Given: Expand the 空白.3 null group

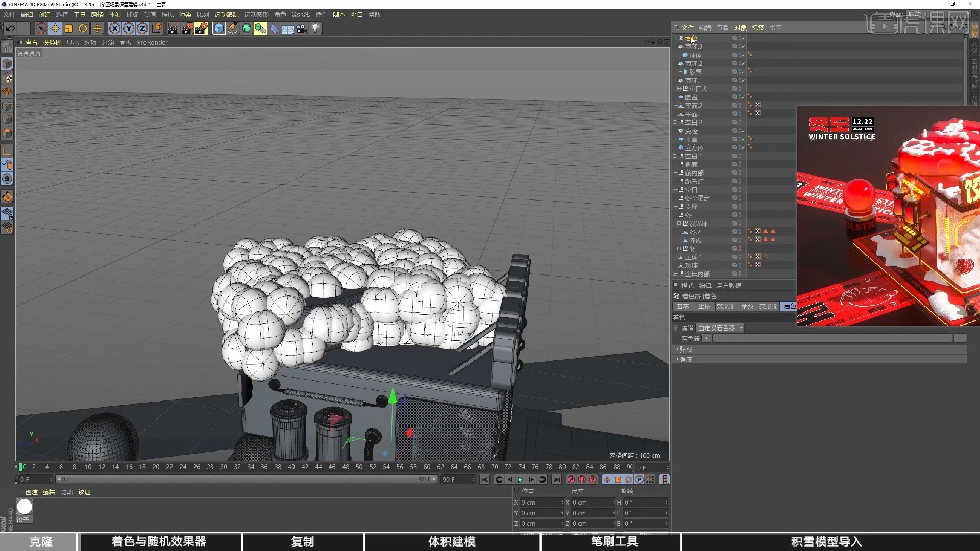Looking at the screenshot, I should coord(679,89).
